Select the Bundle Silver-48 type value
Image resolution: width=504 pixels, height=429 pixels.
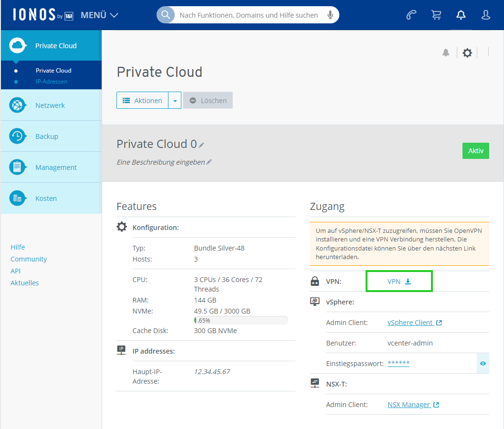pyautogui.click(x=219, y=248)
